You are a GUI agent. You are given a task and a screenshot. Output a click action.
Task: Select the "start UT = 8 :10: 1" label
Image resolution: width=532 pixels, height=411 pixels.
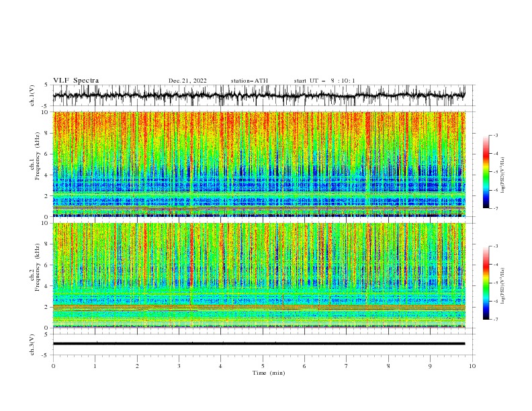coord(324,81)
